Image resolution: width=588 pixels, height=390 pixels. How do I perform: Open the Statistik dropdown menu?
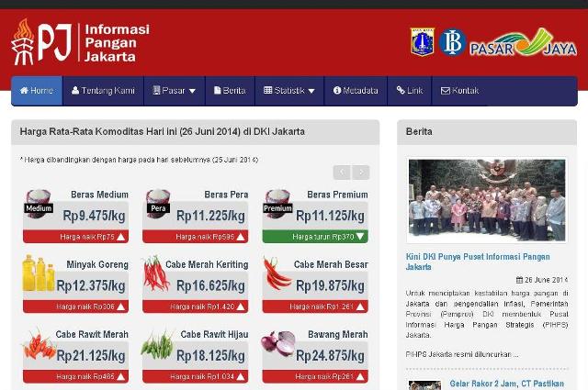pyautogui.click(x=288, y=91)
